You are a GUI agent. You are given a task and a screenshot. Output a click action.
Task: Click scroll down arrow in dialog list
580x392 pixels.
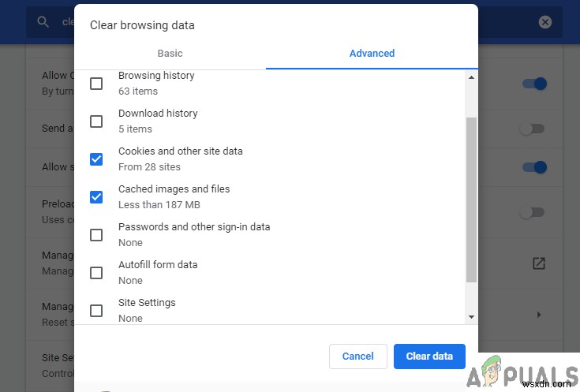click(471, 316)
